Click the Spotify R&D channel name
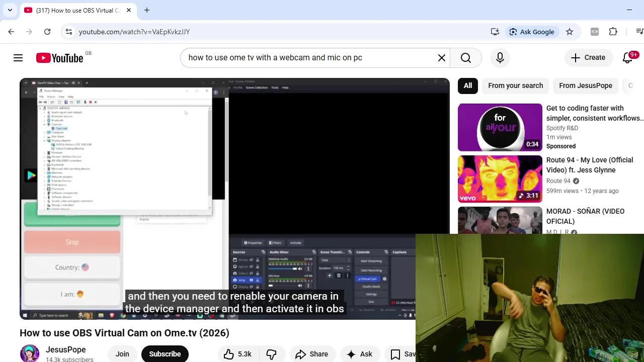Viewport: 644px width, 362px height. 562,128
